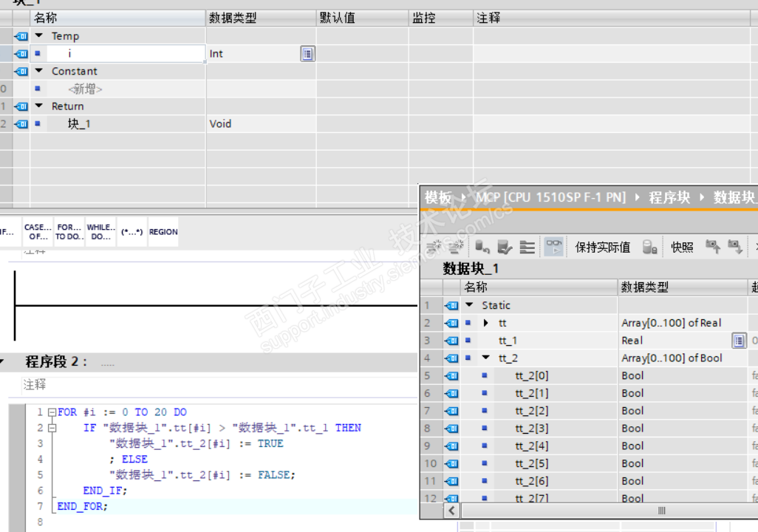The width and height of the screenshot is (758, 532).
Task: Insert comment (*...*) template
Action: click(x=132, y=232)
